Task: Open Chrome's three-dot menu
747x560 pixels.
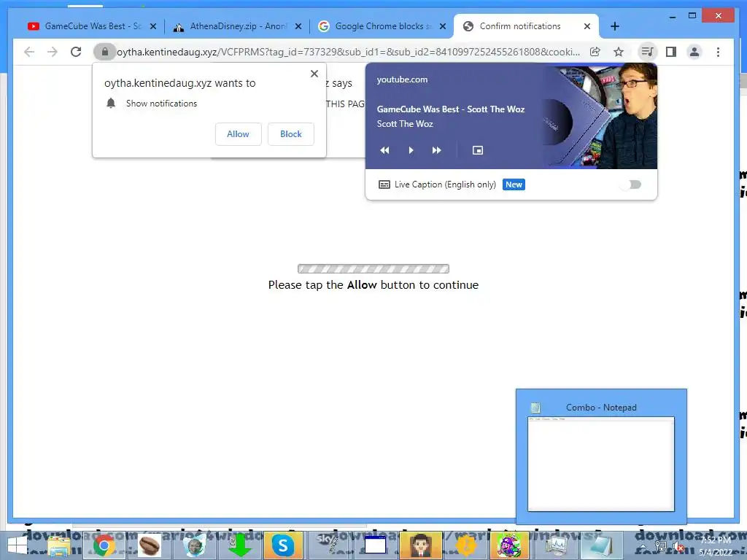Action: [718, 52]
